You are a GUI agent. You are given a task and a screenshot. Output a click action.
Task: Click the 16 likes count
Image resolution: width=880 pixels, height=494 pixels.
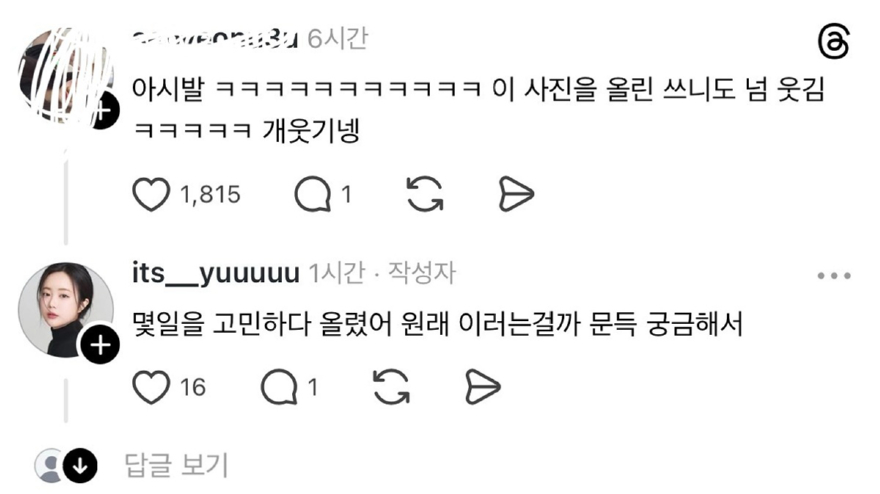[192, 388]
